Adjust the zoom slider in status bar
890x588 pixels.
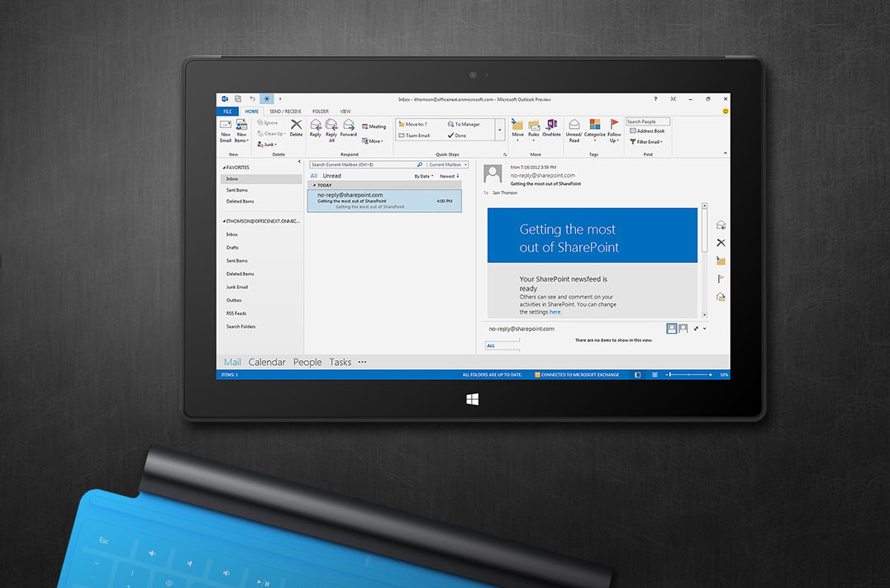(x=689, y=375)
